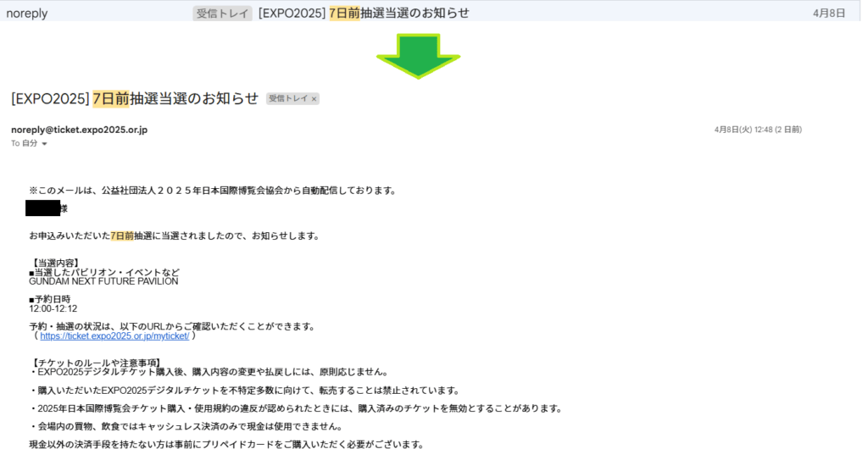Click the 【当選内容】 section heading

pos(54,263)
